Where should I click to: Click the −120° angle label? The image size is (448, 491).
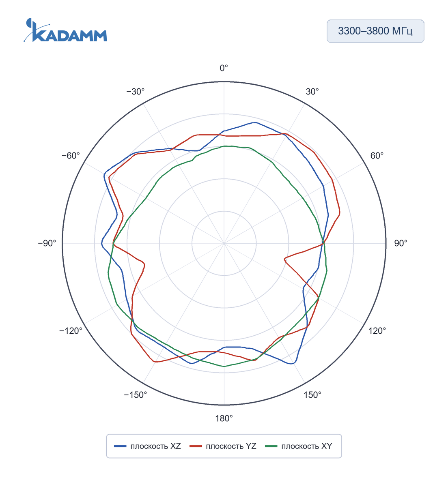click(x=71, y=331)
